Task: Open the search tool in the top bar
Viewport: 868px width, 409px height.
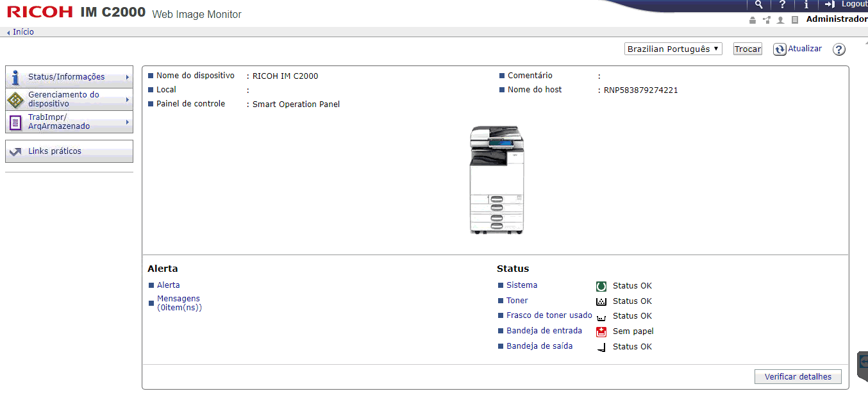Action: point(759,5)
